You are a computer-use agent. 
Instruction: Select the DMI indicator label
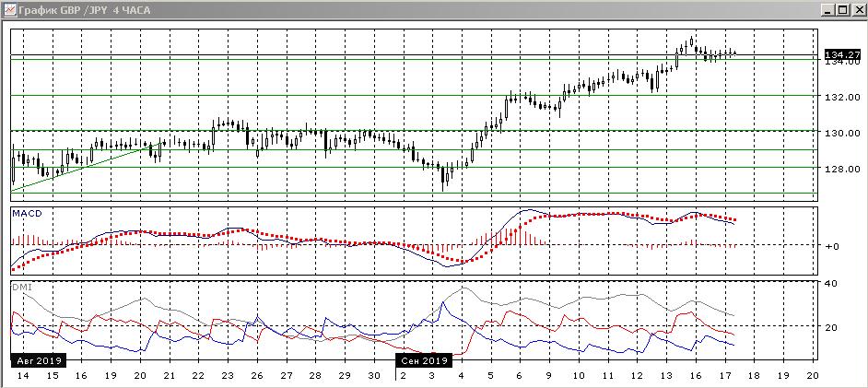tap(20, 288)
